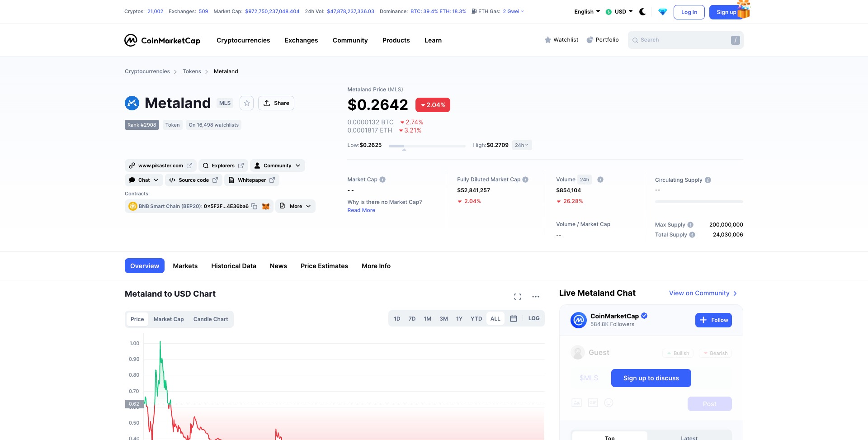868x440 pixels.
Task: Open www.pikaster.com website link
Action: click(160, 166)
